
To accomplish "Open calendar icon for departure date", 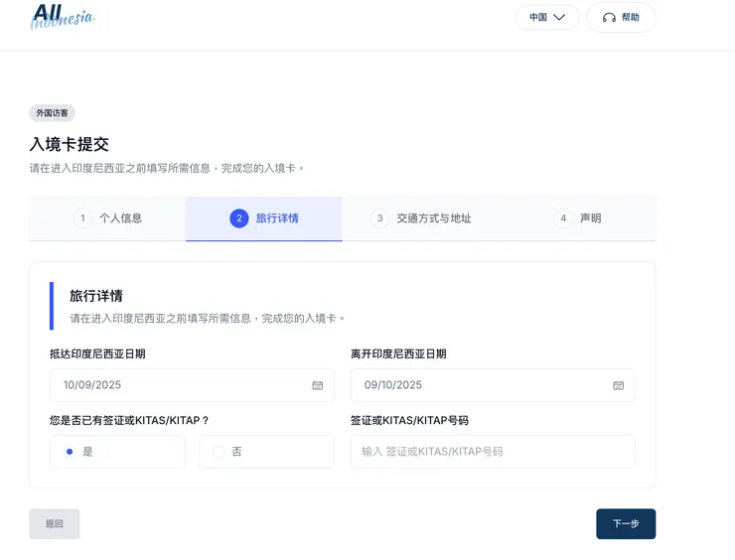I will tap(618, 385).
